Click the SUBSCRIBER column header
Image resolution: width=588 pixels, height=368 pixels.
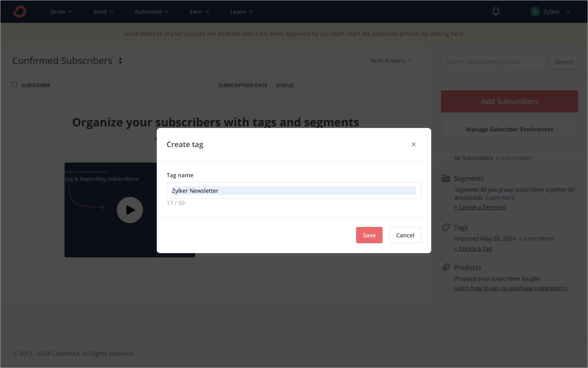click(x=36, y=85)
